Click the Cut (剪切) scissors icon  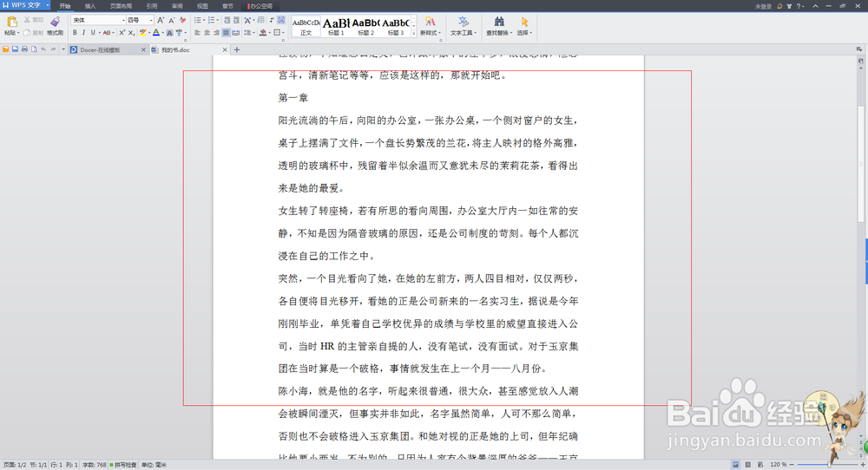pos(27,20)
